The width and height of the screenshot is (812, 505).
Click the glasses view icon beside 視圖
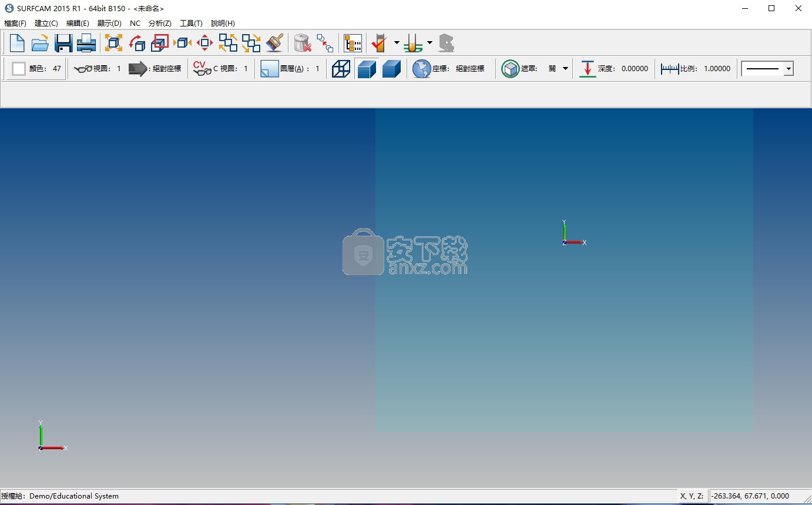click(83, 69)
